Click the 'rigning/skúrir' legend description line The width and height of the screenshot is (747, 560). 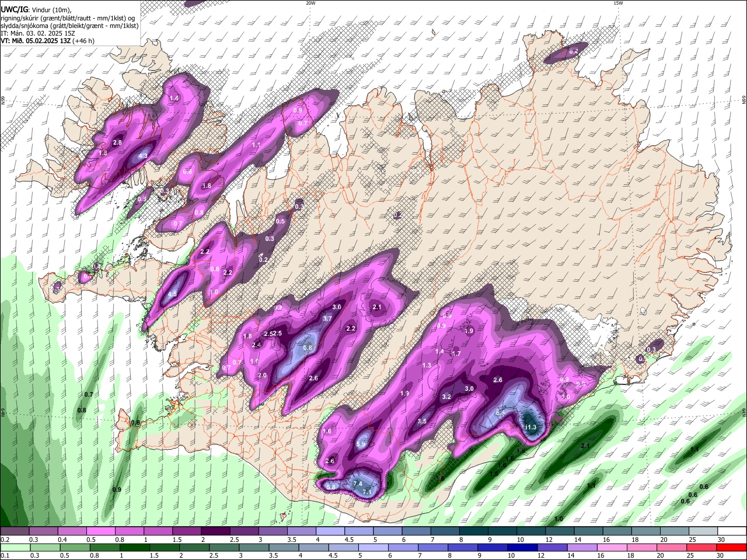pos(68,18)
